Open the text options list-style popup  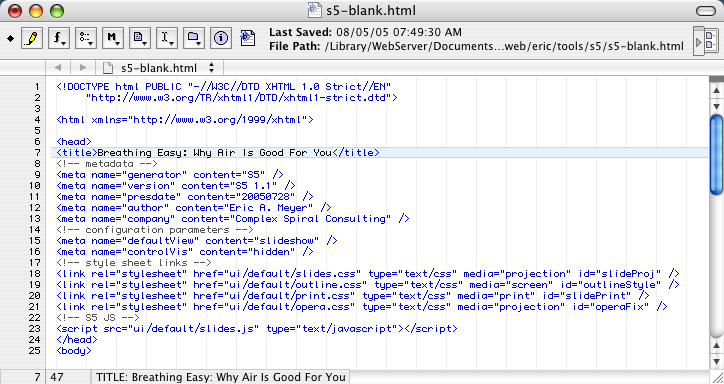coord(86,38)
